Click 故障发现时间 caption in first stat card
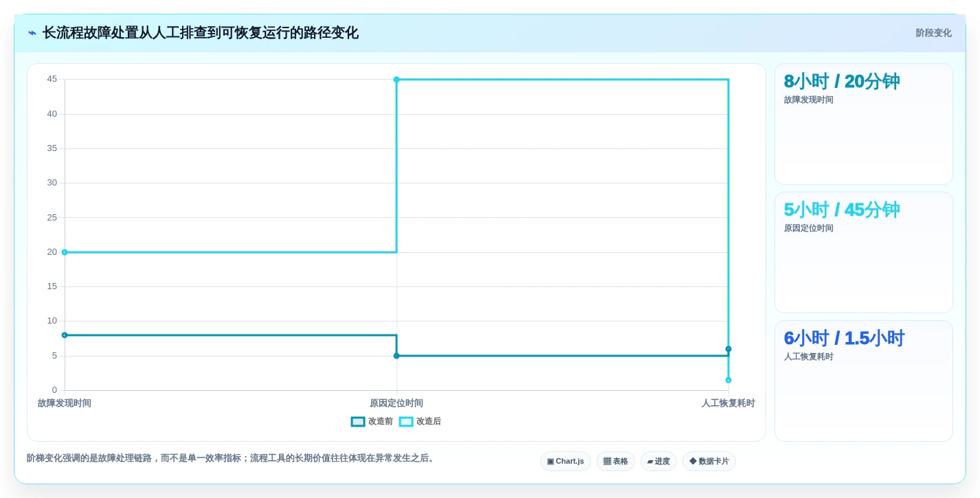The height and width of the screenshot is (498, 980). point(809,100)
